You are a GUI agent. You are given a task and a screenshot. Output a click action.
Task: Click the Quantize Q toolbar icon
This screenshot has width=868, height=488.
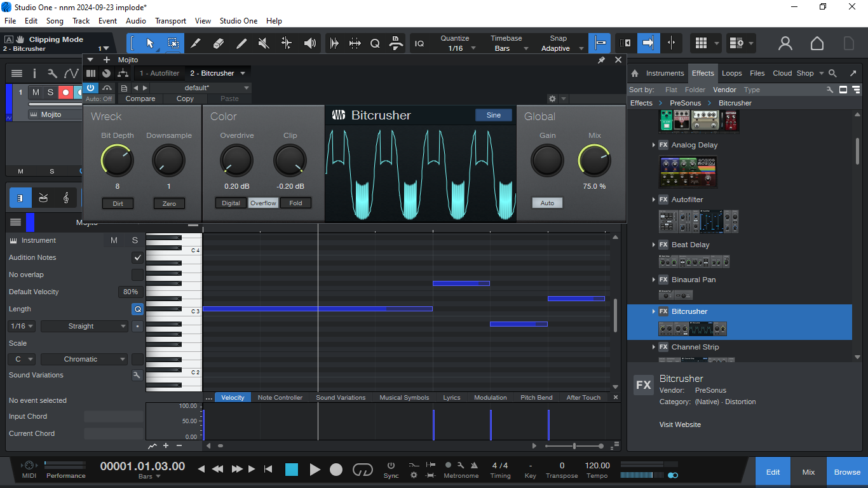[375, 43]
